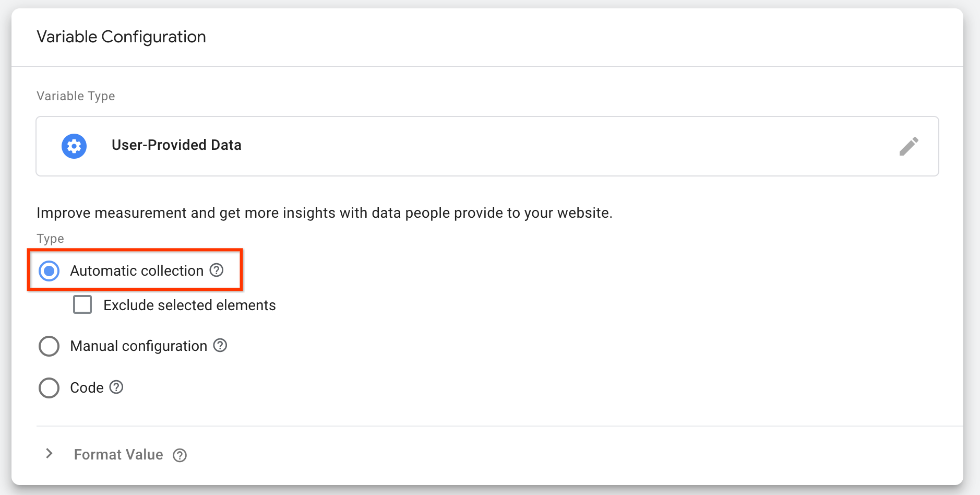Viewport: 980px width, 495px height.
Task: Enable Exclude selected elements checkbox
Action: coord(82,304)
